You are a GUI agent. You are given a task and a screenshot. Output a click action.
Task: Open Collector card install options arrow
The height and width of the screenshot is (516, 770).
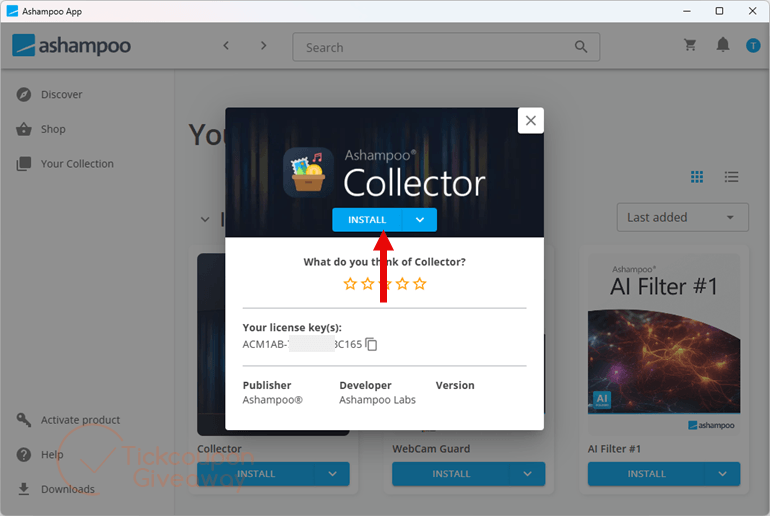click(x=332, y=474)
